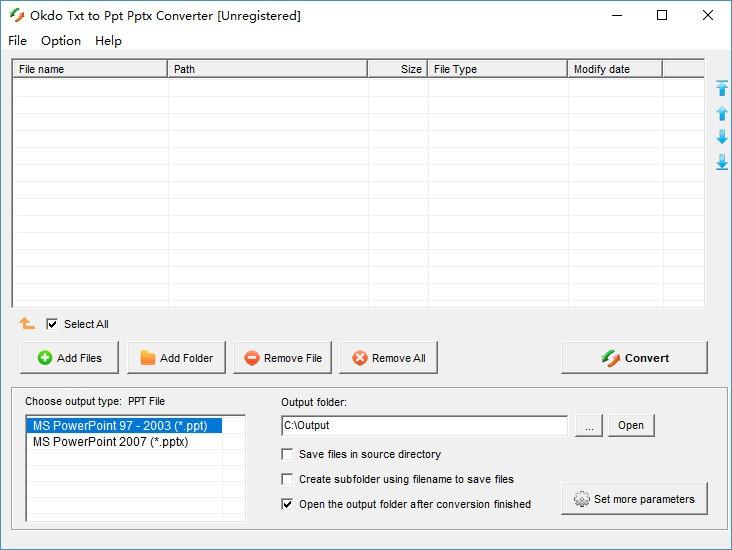Close the converter window

coord(708,15)
